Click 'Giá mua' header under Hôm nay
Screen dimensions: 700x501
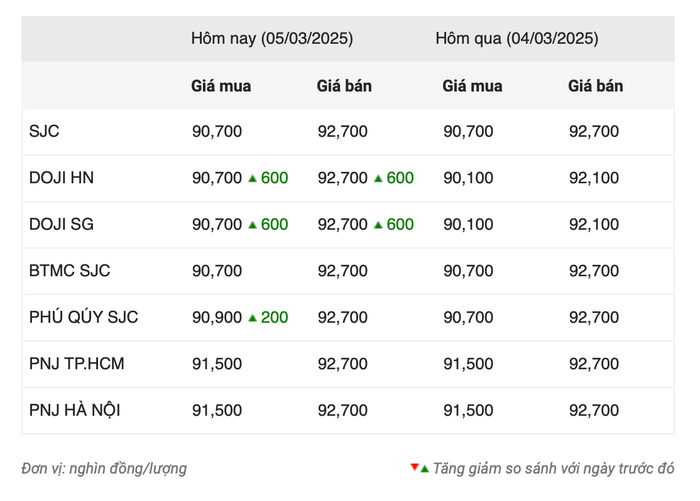[x=221, y=86]
